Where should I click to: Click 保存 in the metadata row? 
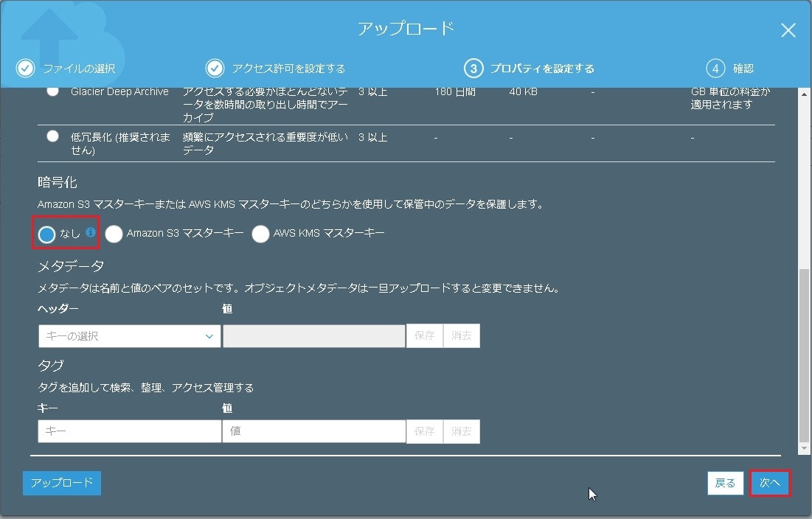click(425, 335)
